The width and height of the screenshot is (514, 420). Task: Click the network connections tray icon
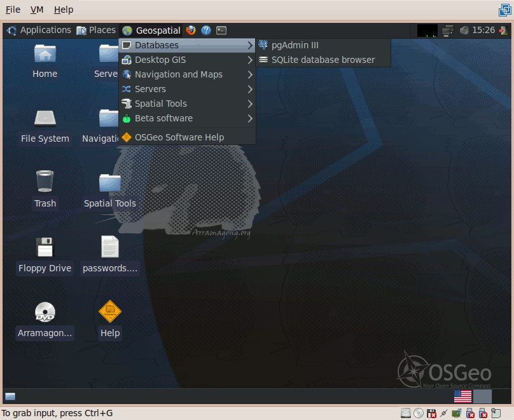[x=447, y=30]
